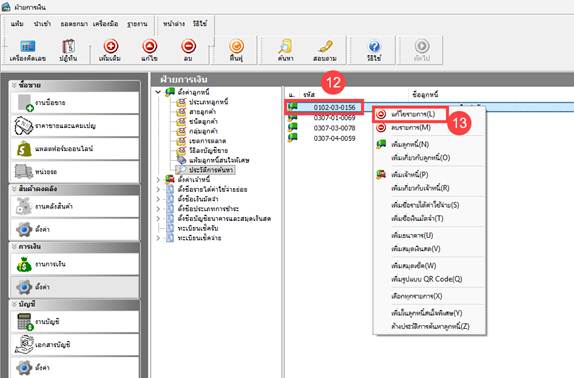Expand the ตั้งชื่อประเภทการชำระ node arrow
The image size is (574, 378).
(158, 209)
